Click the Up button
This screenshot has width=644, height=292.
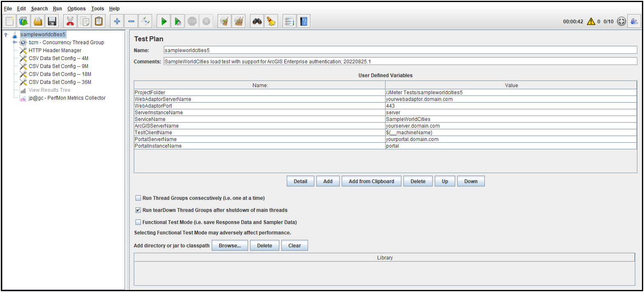pos(445,181)
